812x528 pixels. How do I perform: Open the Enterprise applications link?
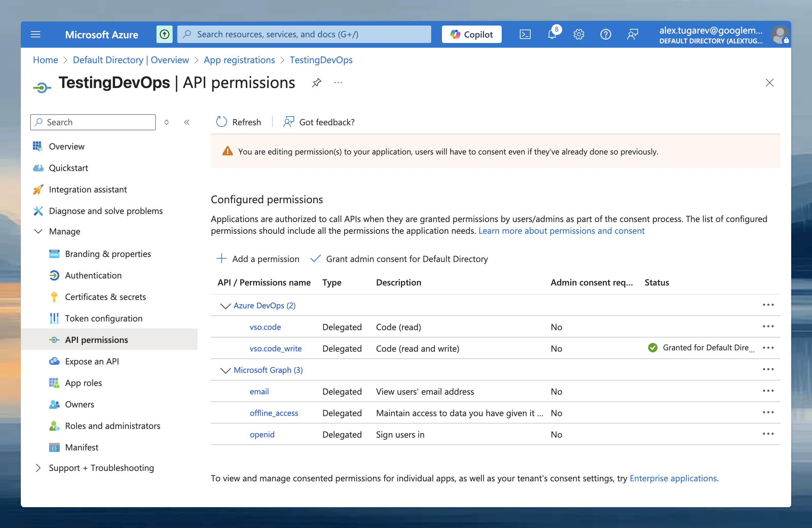point(673,478)
